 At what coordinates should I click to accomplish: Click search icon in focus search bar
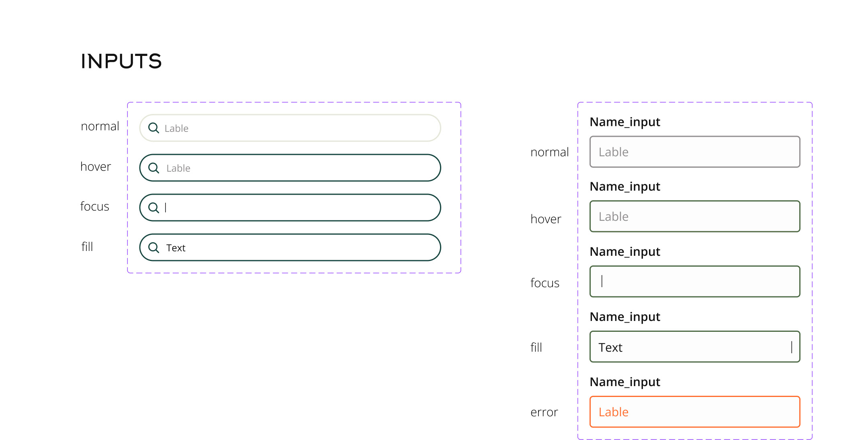[x=154, y=208]
